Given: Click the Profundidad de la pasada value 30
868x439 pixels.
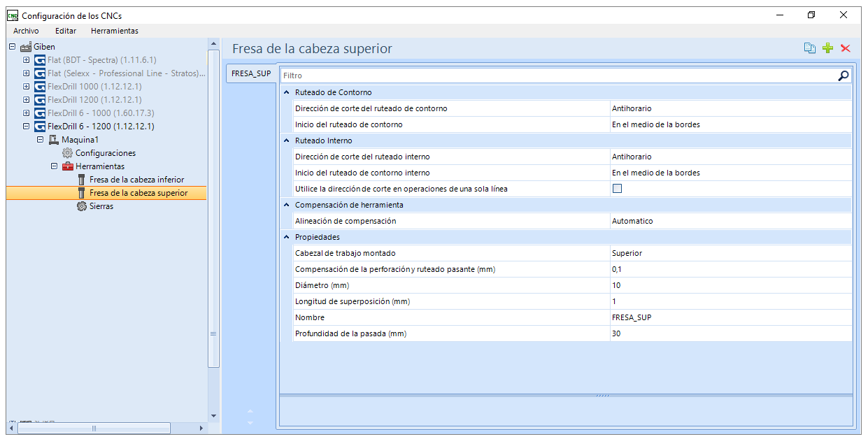Looking at the screenshot, I should [x=730, y=333].
